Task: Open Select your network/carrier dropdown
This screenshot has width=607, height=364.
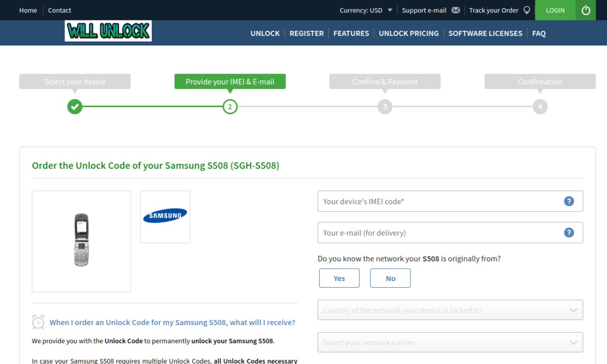Action: click(x=451, y=342)
